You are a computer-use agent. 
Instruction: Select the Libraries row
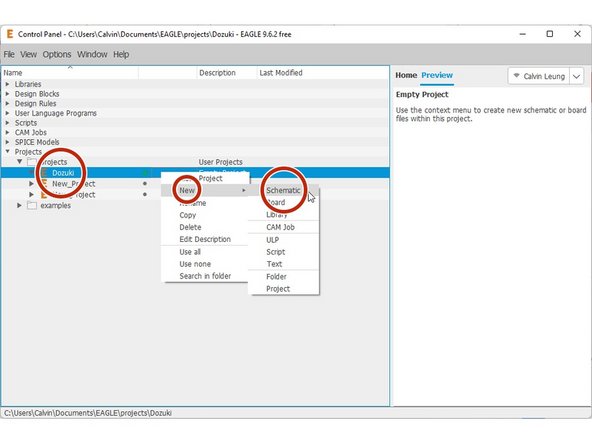click(195, 84)
